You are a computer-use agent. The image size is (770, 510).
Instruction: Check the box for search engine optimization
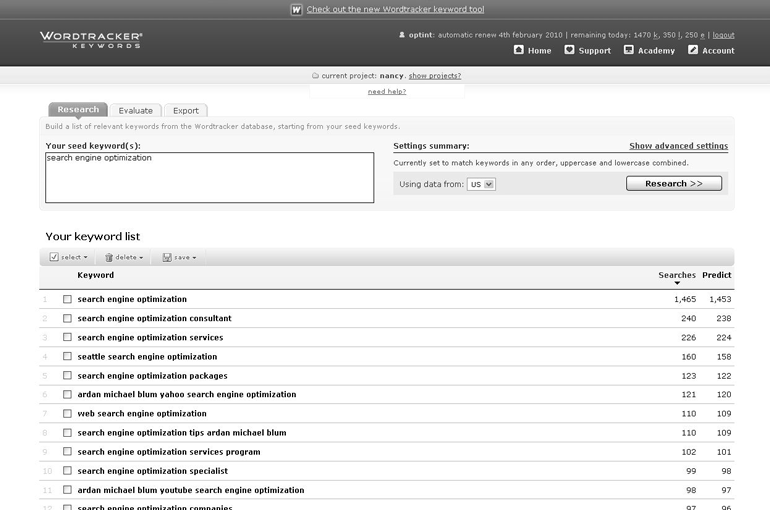pyautogui.click(x=67, y=299)
